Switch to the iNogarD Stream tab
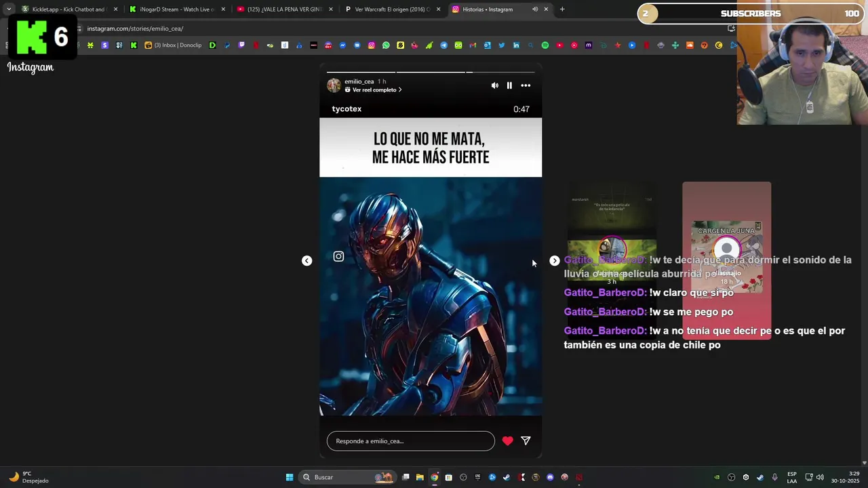 point(176,9)
